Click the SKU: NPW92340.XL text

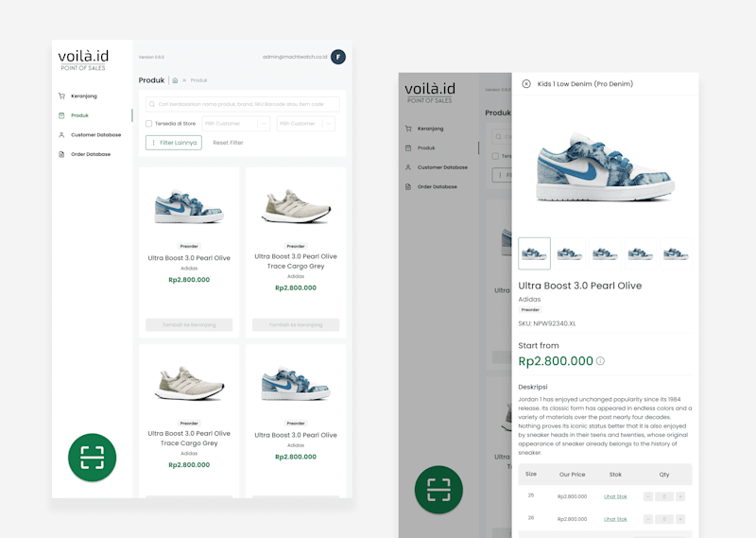[547, 323]
